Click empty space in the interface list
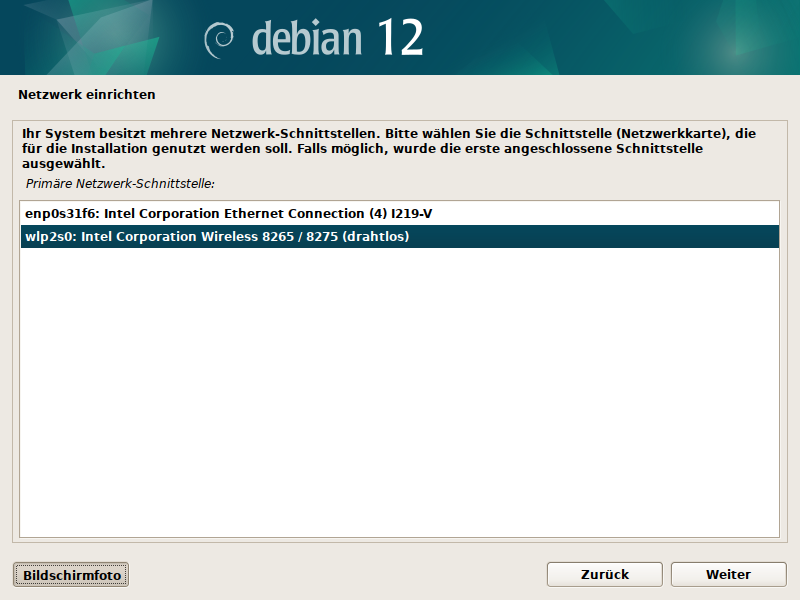The height and width of the screenshot is (600, 800). [x=400, y=400]
